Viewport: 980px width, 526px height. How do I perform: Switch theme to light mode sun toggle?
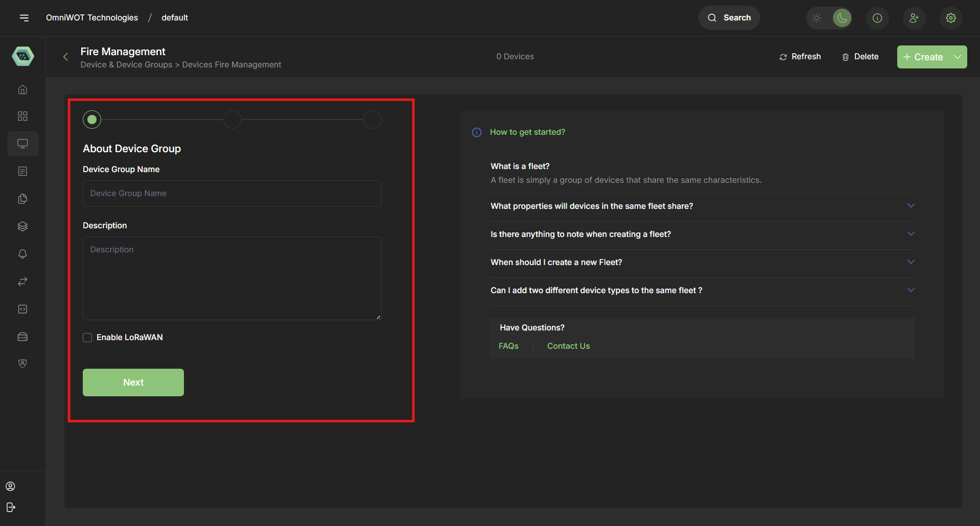click(816, 18)
